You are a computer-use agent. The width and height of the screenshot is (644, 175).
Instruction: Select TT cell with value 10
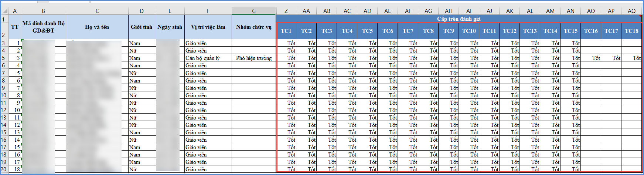(15, 110)
